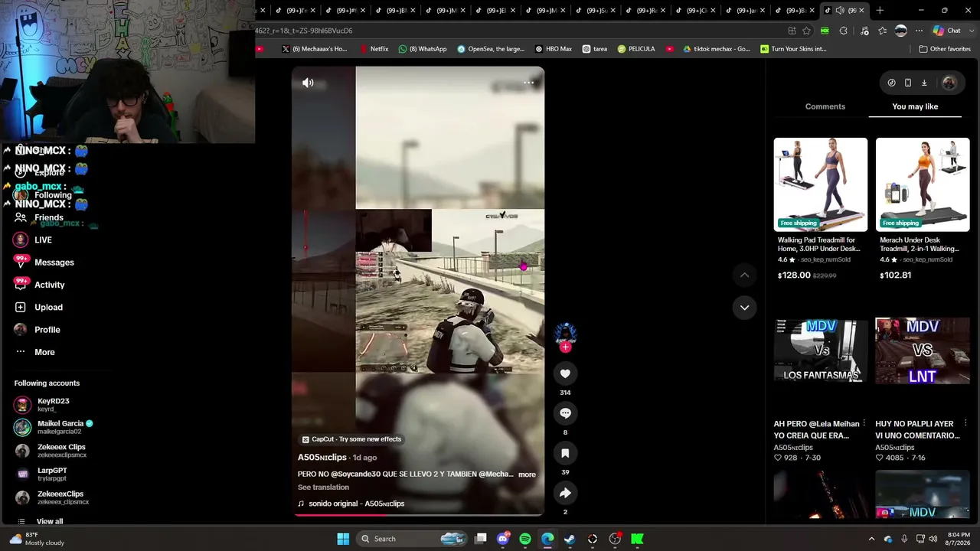This screenshot has width=980, height=551.
Task: Click the video progress bar
Action: [x=418, y=515]
